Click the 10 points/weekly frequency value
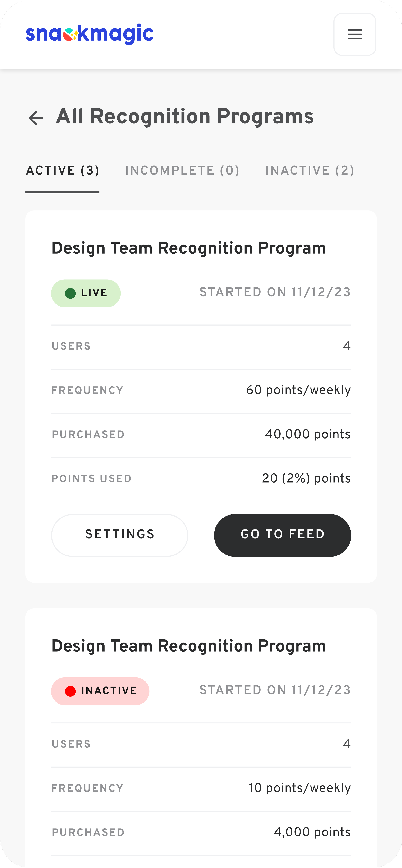 click(x=300, y=788)
